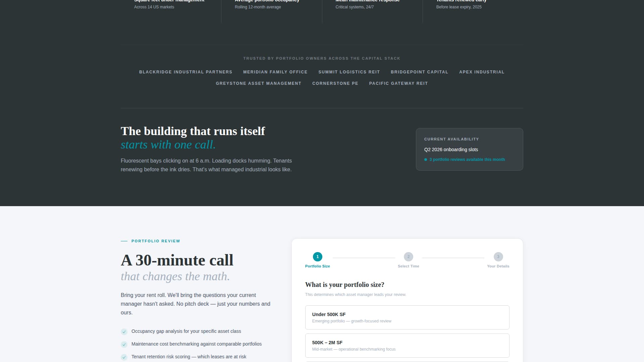
Task: Click Summit Logistics REIT
Action: [x=349, y=72]
